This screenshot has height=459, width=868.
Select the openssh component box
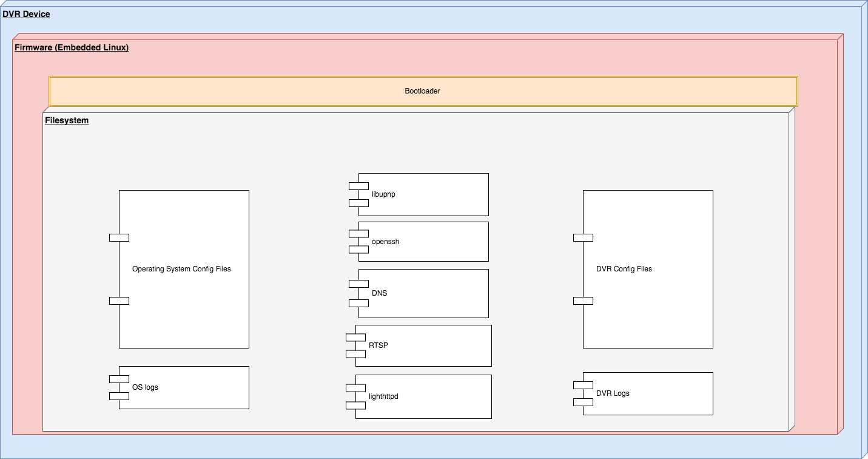tap(423, 242)
